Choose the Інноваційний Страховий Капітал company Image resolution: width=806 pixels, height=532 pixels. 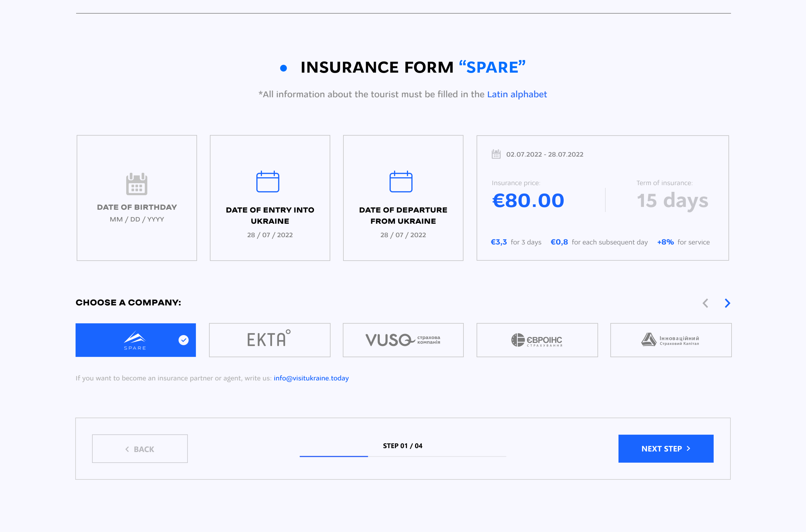click(x=671, y=340)
